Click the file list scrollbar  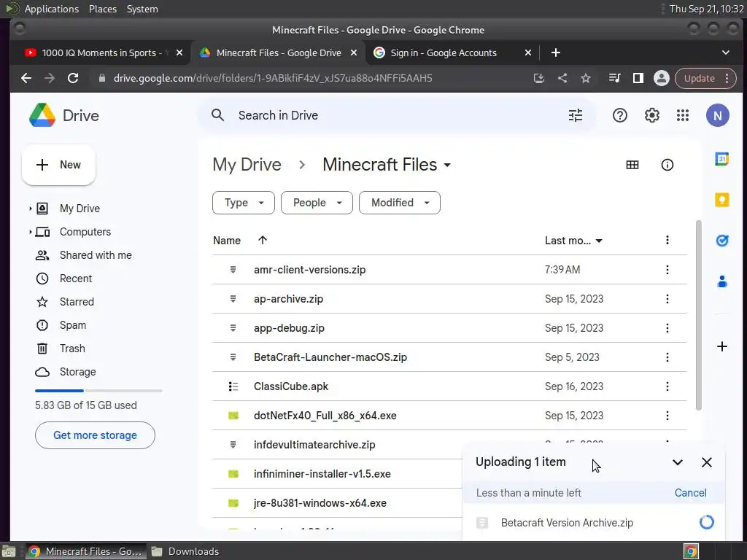pyautogui.click(x=698, y=315)
